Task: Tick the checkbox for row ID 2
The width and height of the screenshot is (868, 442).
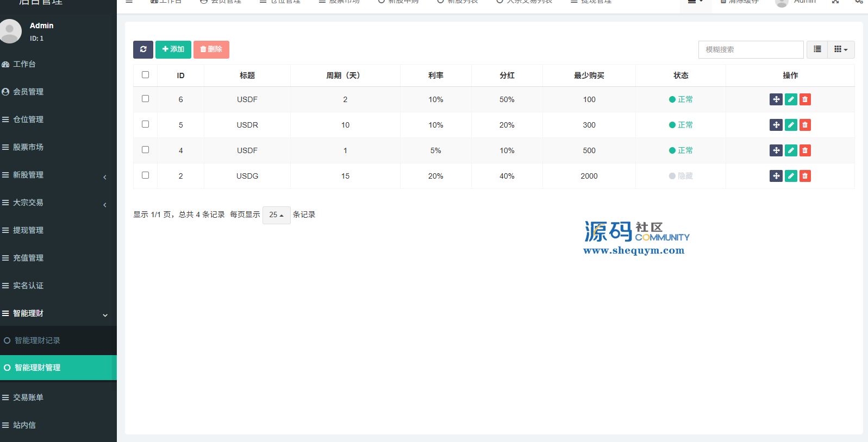Action: 145,175
